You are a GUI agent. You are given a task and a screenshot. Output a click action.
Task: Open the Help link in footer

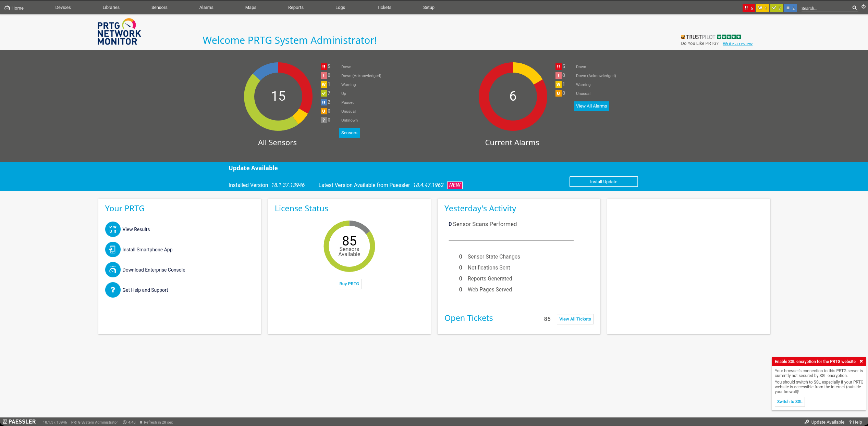(855, 422)
